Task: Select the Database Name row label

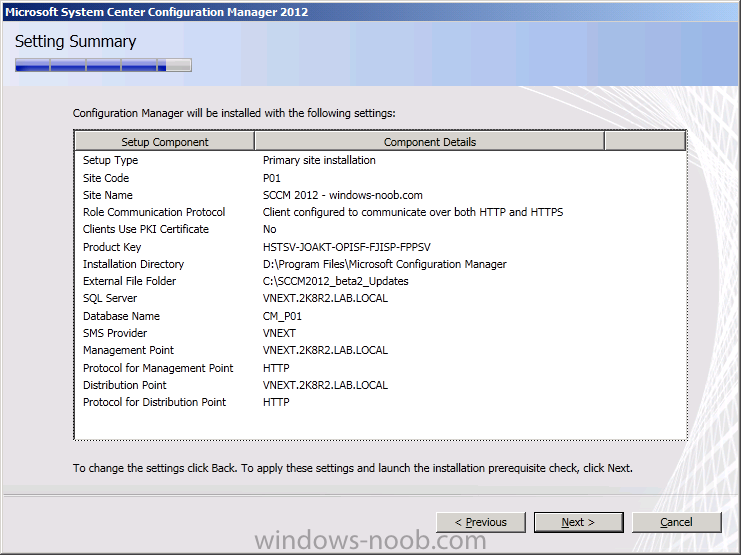Action: [x=121, y=316]
